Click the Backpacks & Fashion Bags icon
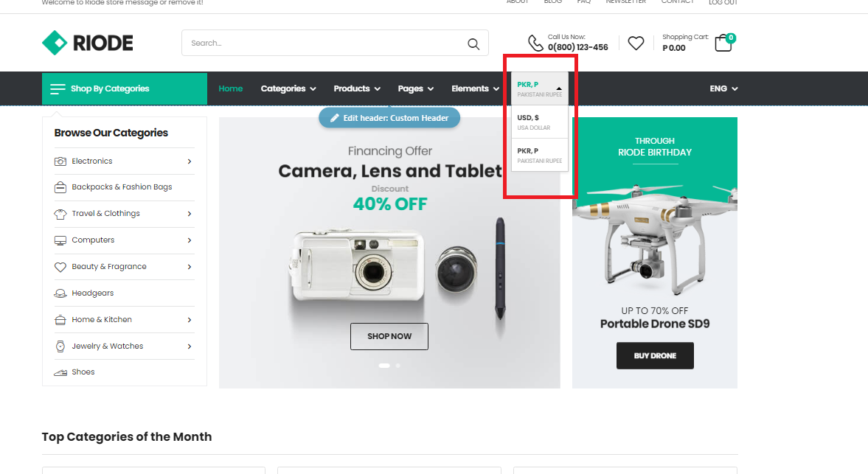Viewport: 868px width, 474px height. (60, 187)
